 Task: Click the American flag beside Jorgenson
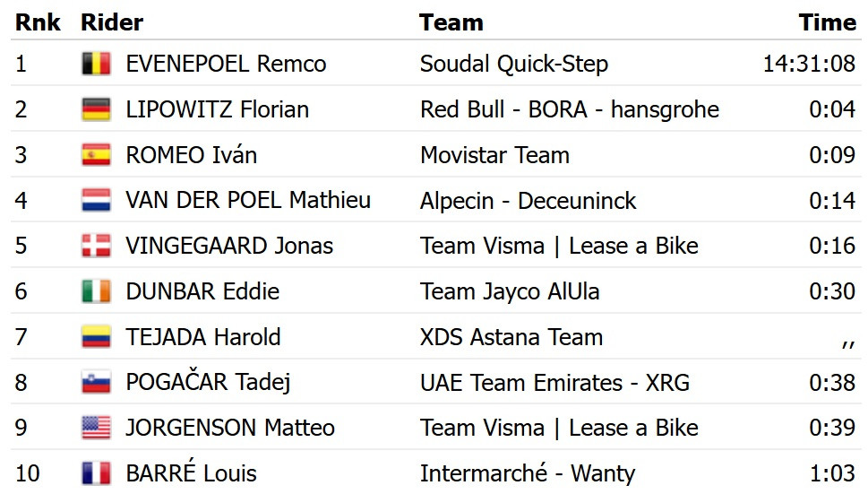tap(96, 428)
